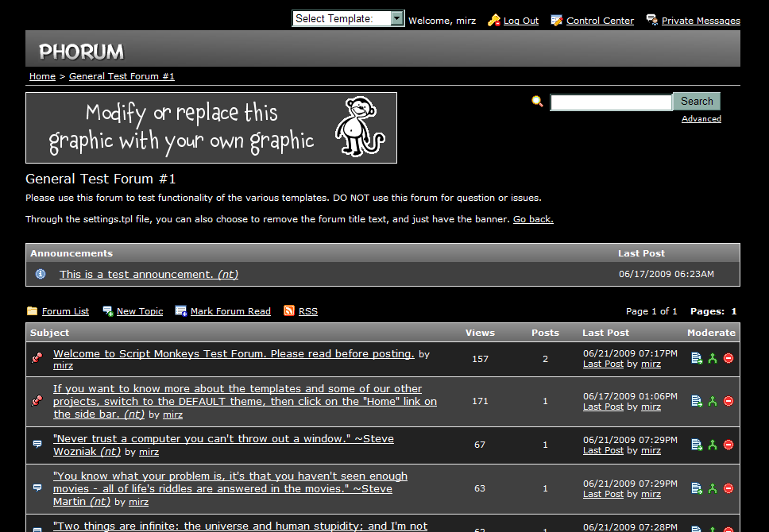The height and width of the screenshot is (532, 769).
Task: Click the Forum List text link
Action: [x=65, y=311]
